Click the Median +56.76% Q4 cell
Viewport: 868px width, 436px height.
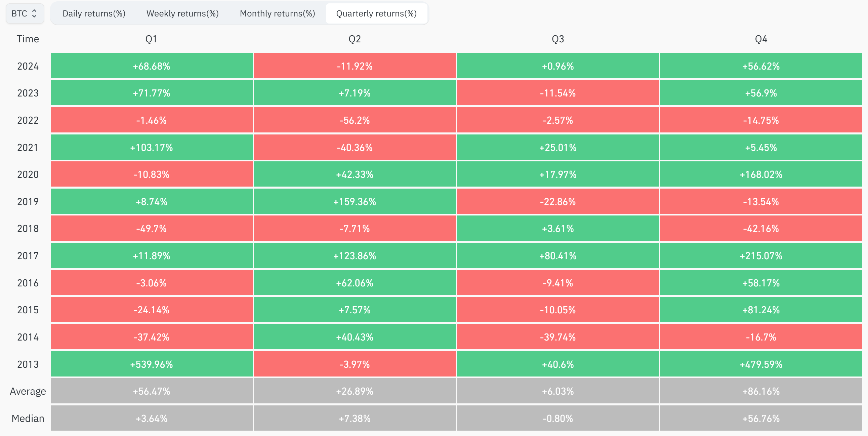point(761,418)
